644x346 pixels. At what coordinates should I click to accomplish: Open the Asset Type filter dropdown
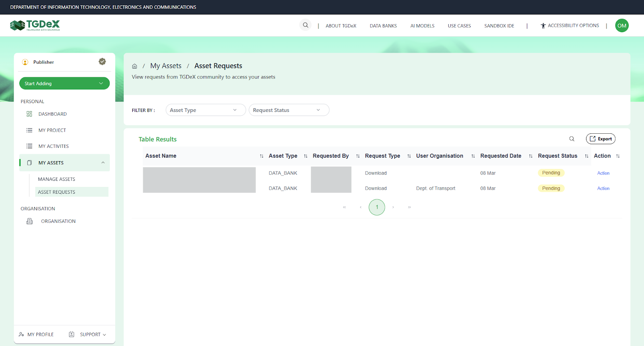pos(205,110)
